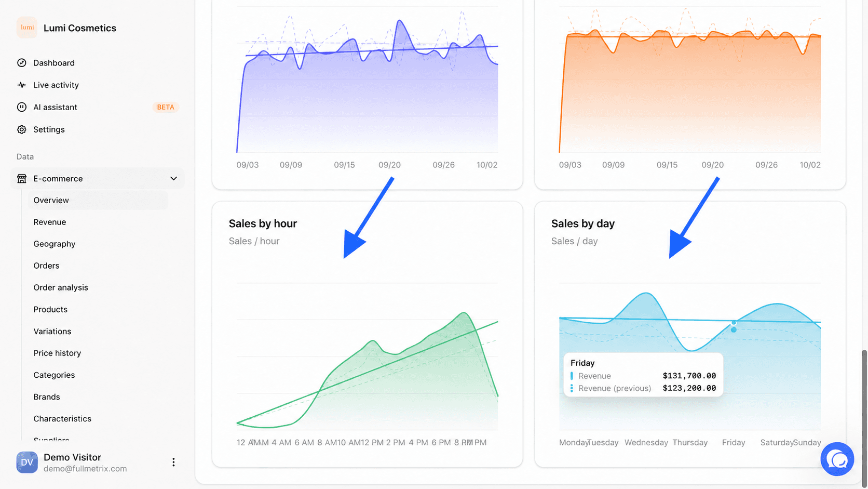Click the demo@fullmetrix.com email
This screenshot has width=868, height=489.
tap(85, 469)
